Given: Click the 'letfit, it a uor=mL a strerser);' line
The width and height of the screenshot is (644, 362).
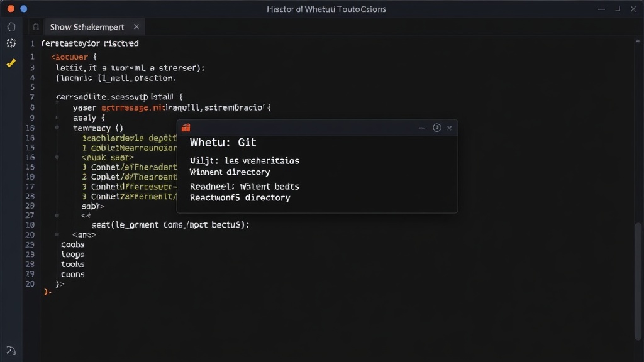Looking at the screenshot, I should (130, 68).
